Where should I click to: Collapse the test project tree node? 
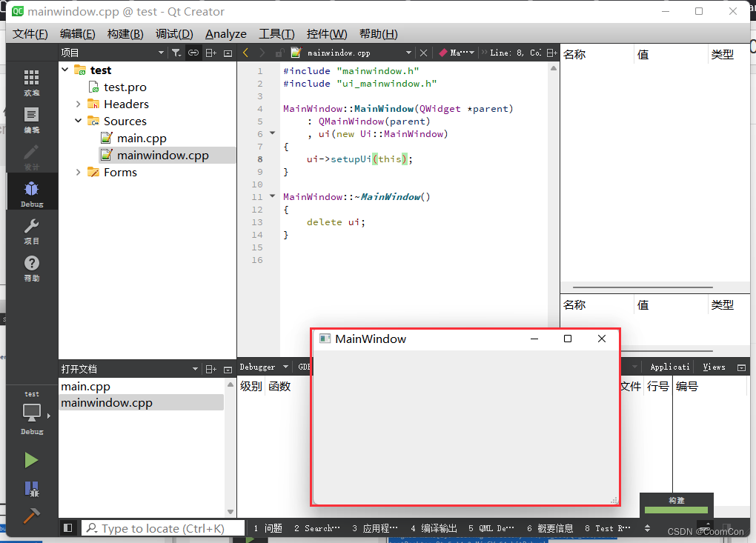click(x=65, y=70)
